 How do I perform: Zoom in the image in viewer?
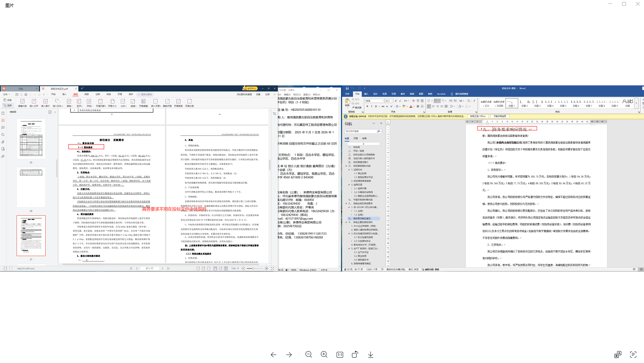tap(324, 355)
